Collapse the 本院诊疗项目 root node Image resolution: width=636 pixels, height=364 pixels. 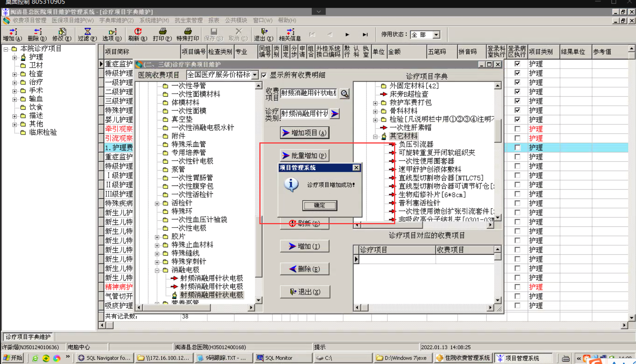pos(6,49)
